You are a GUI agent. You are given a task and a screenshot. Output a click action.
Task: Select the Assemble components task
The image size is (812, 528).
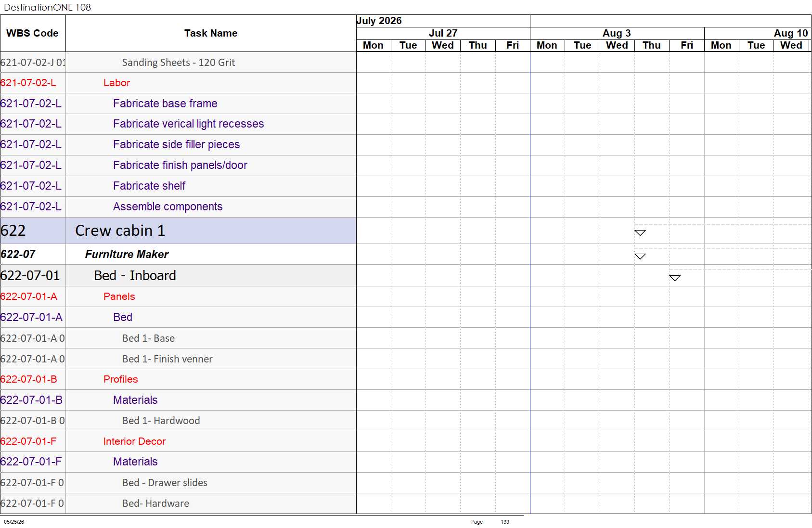point(178,207)
